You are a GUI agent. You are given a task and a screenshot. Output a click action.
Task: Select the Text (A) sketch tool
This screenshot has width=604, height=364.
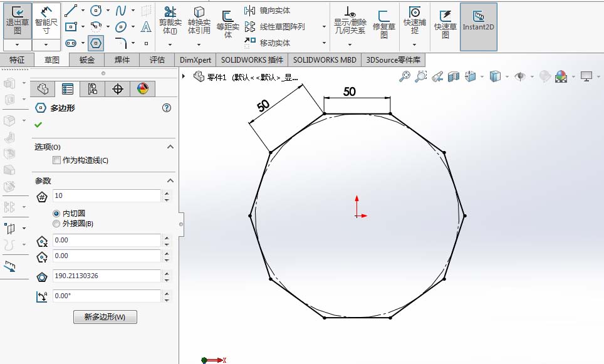click(146, 26)
